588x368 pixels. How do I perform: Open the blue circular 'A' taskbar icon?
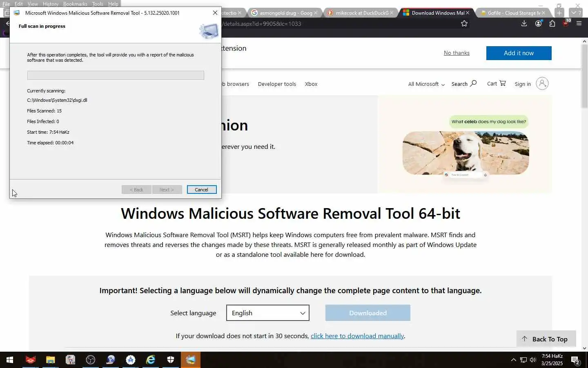coord(130,360)
